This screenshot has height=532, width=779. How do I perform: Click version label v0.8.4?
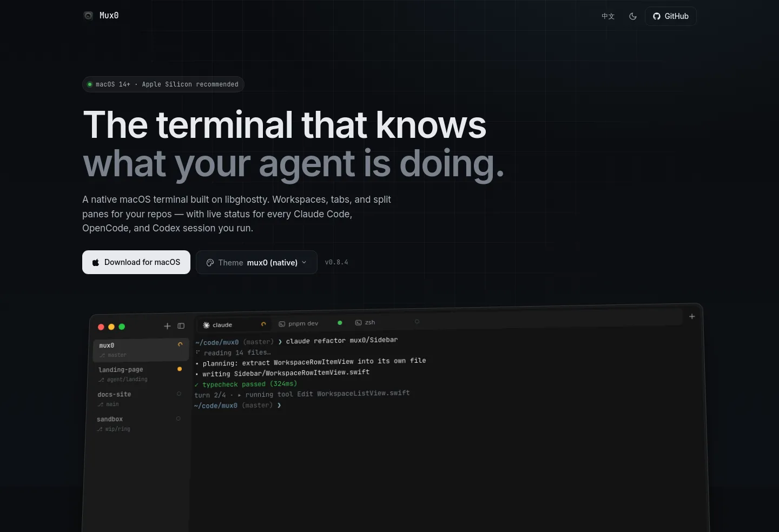[336, 262]
